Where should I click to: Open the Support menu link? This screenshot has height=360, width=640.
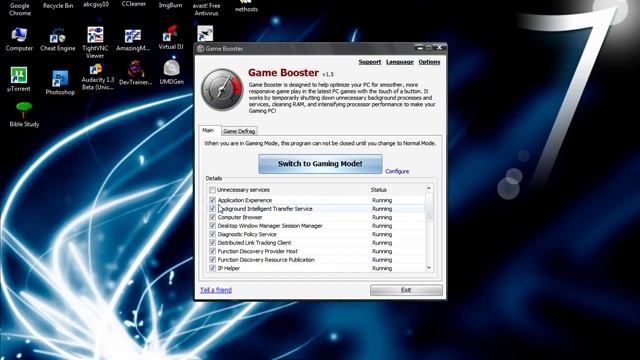(x=370, y=62)
